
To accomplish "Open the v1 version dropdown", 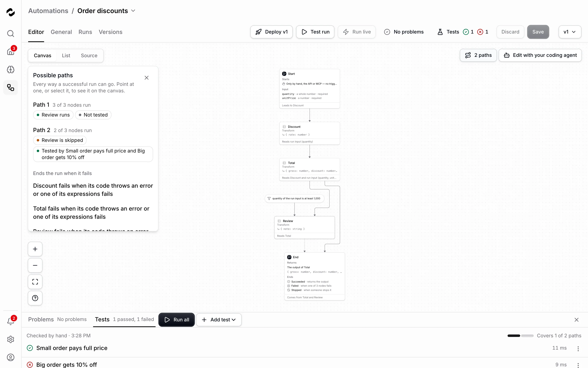I will (x=570, y=32).
